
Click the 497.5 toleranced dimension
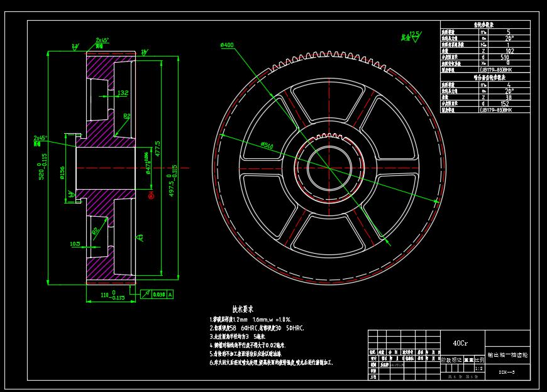pos(173,180)
